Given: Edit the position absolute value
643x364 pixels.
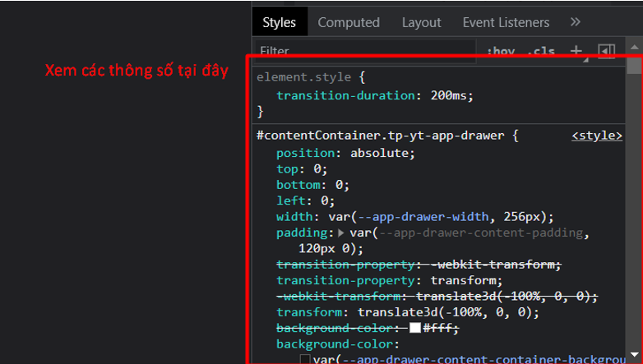Looking at the screenshot, I should pos(379,154).
